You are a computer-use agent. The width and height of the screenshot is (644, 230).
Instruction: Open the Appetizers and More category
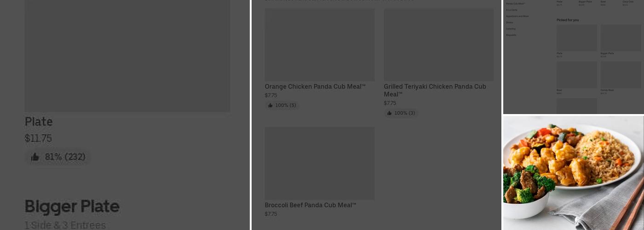pos(517,16)
